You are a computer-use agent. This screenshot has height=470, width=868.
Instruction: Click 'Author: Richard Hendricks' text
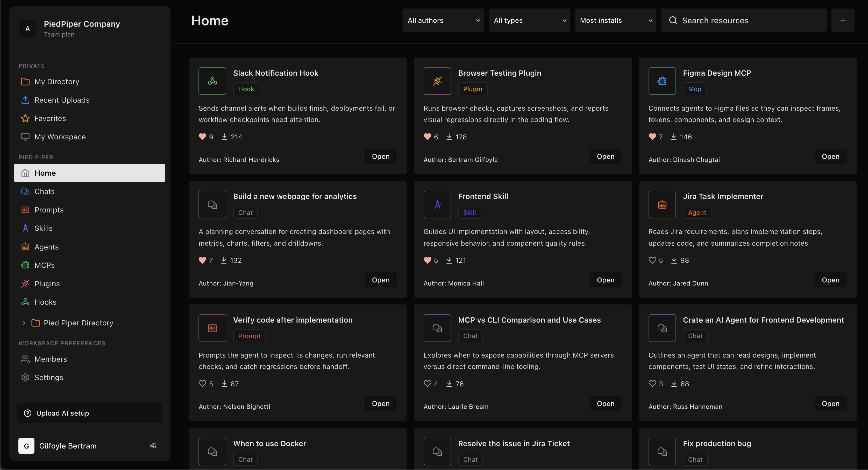(239, 160)
